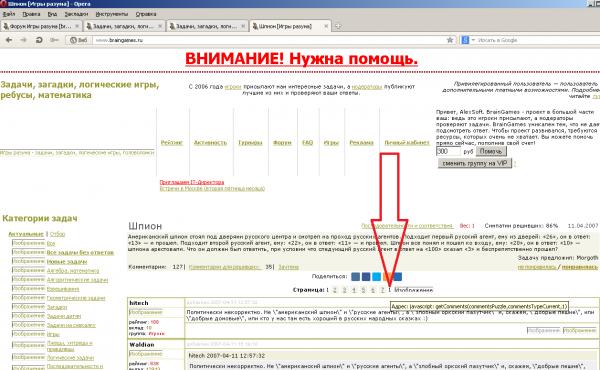Screen dimensions: 600x370
Task: Open the Google search engine dropdown arrow
Action: [x=473, y=40]
